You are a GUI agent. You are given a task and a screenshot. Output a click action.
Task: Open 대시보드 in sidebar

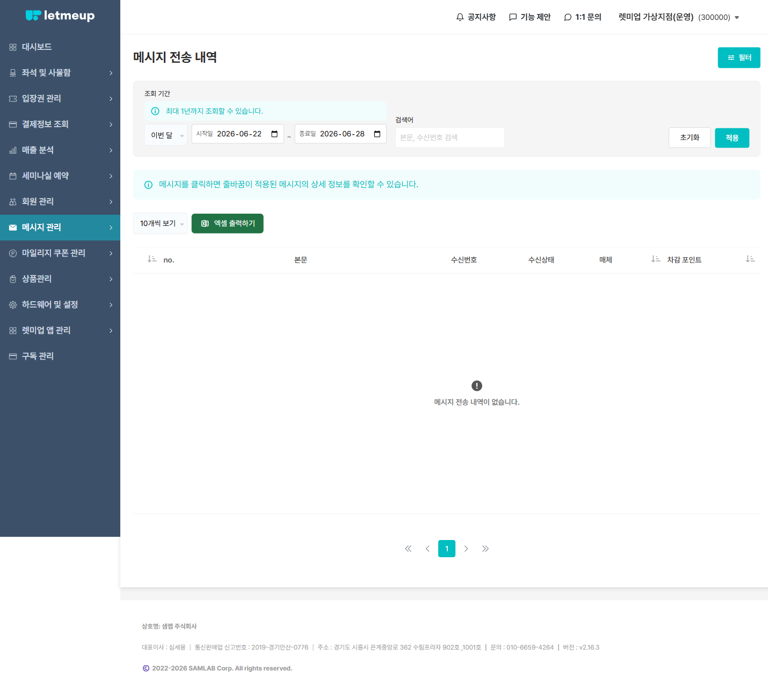(60, 47)
